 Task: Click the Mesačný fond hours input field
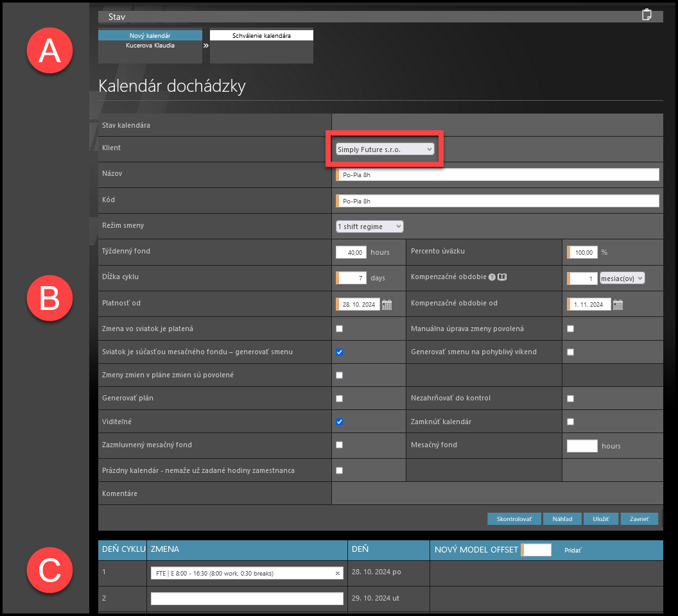coord(582,445)
